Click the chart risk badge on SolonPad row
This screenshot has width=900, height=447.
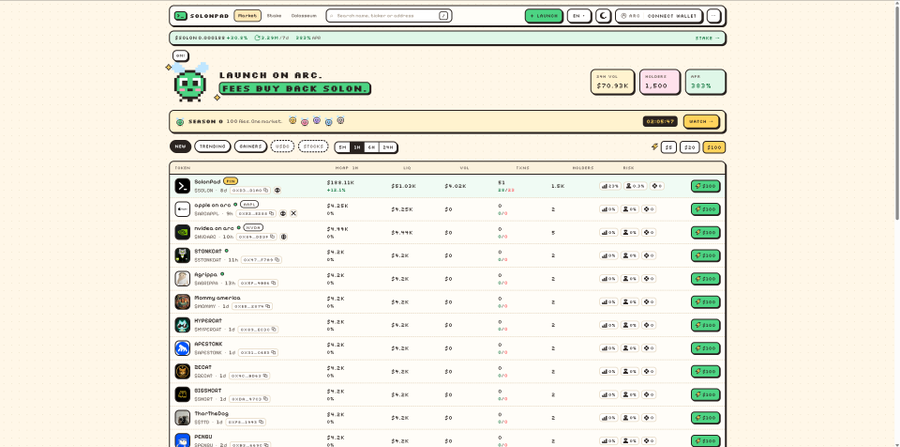click(610, 186)
